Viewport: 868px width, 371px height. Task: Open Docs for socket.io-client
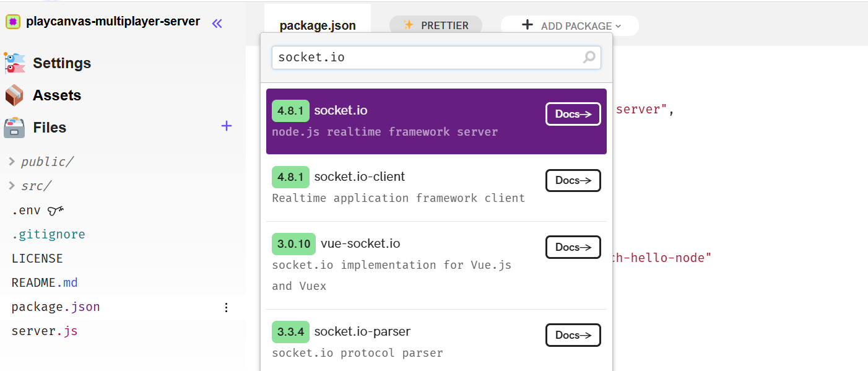[573, 180]
